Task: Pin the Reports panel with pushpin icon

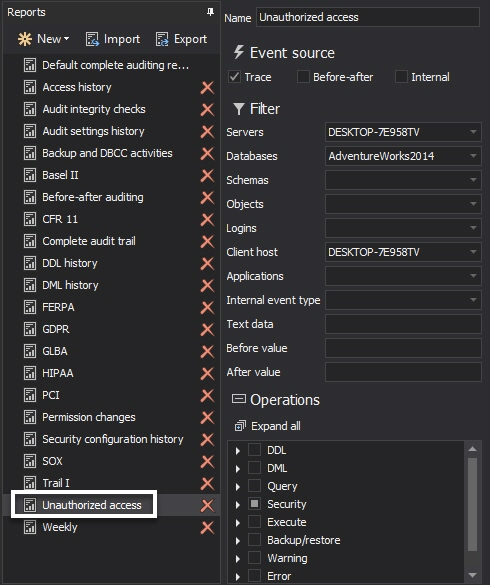Action: pos(210,12)
